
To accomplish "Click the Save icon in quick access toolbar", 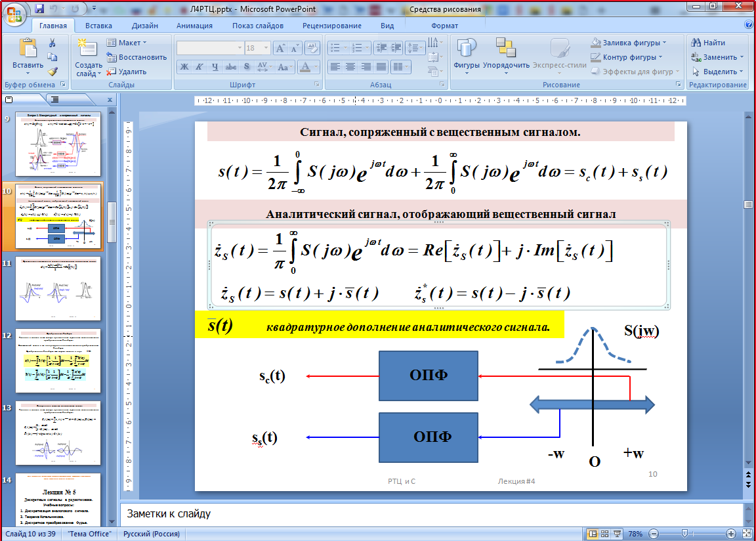I will pos(39,9).
